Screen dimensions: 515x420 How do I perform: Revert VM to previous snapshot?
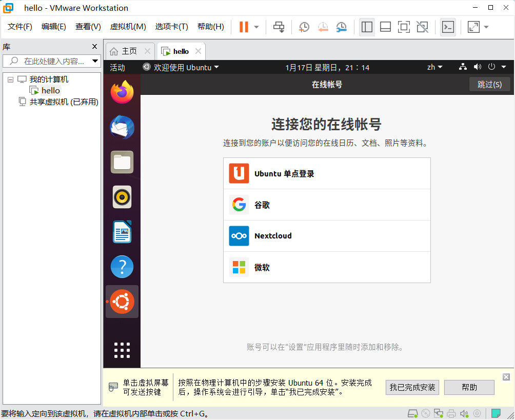[323, 27]
